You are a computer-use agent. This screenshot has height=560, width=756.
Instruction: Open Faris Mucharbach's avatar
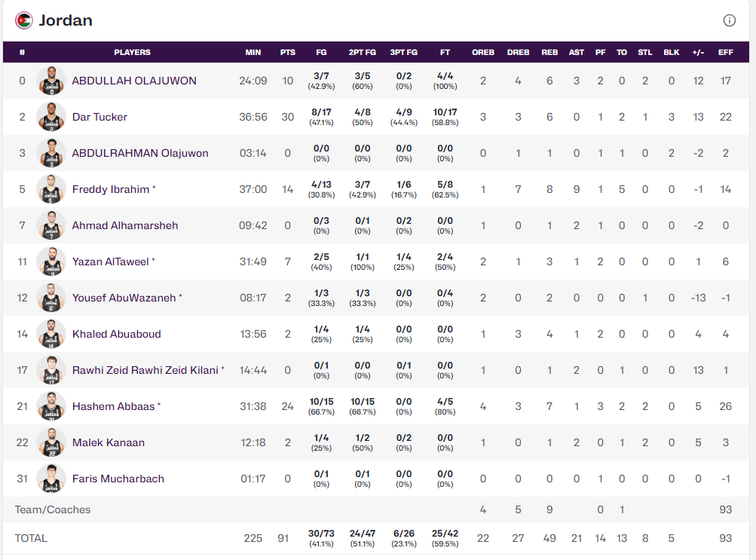tap(51, 479)
